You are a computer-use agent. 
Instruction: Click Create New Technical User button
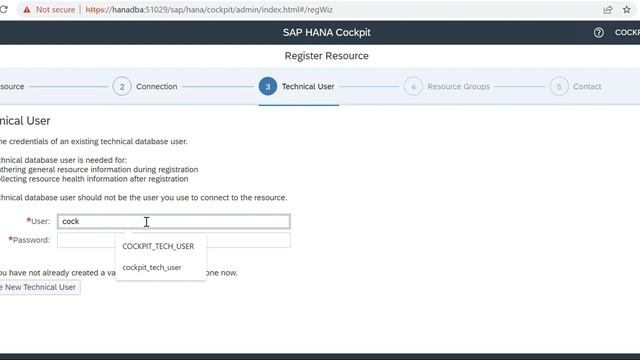pos(40,287)
